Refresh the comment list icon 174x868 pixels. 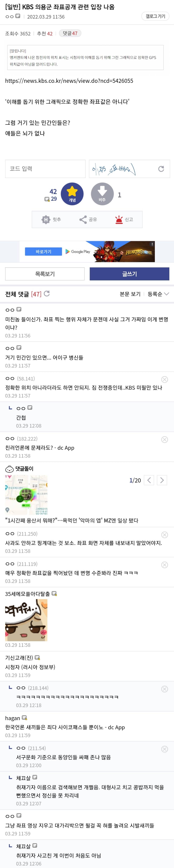click(47, 293)
